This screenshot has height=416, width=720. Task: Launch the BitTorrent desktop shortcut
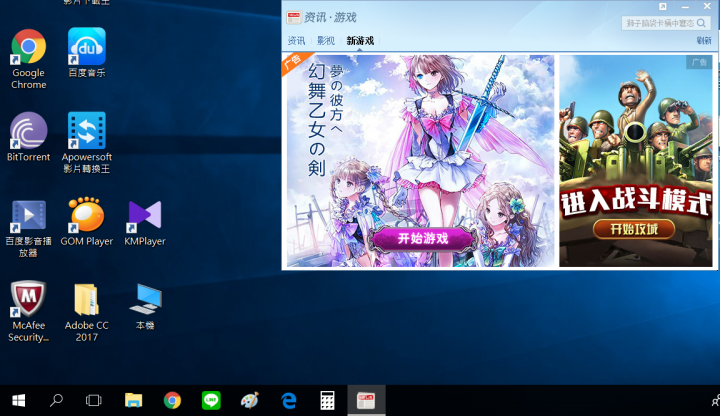coord(28,137)
